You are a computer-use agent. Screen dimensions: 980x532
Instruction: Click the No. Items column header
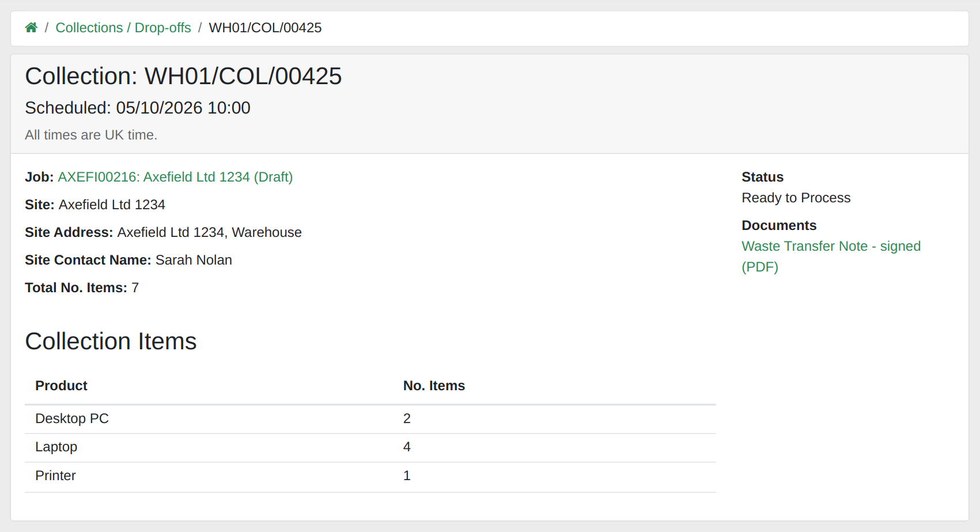point(434,386)
